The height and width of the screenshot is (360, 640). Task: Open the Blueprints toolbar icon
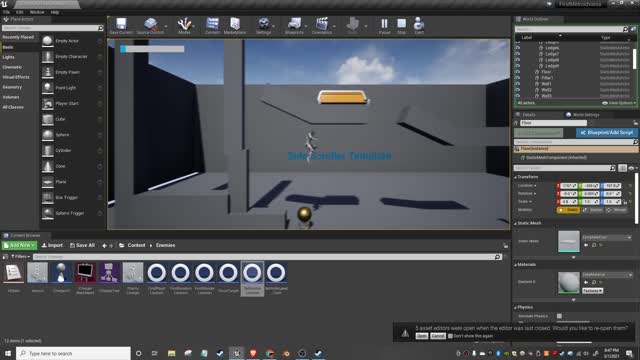(x=294, y=26)
